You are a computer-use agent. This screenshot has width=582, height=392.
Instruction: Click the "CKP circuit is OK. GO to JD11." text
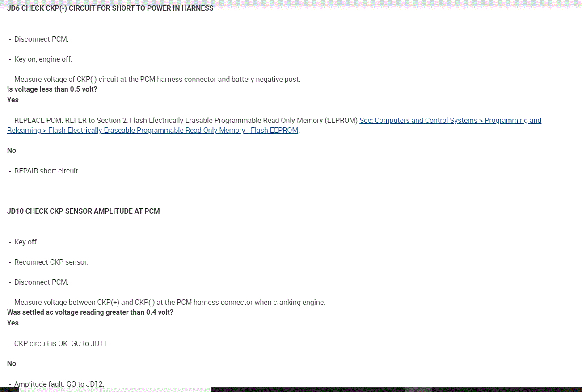(x=61, y=343)
